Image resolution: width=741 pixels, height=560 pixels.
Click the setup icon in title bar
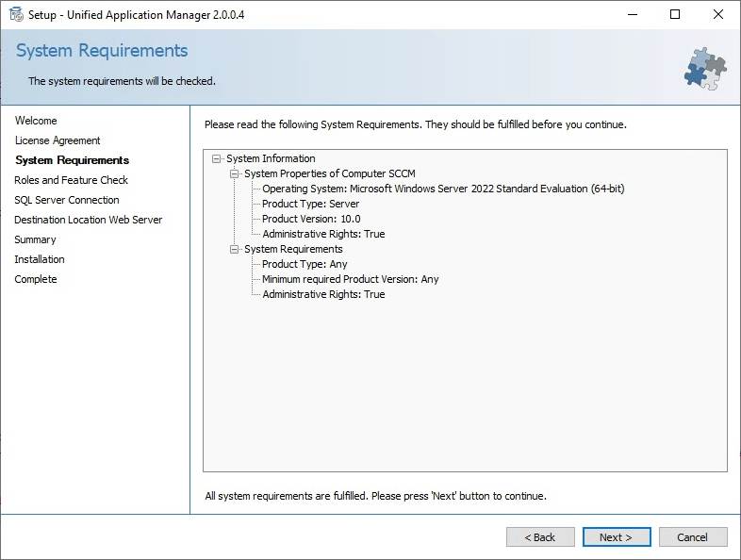point(16,15)
